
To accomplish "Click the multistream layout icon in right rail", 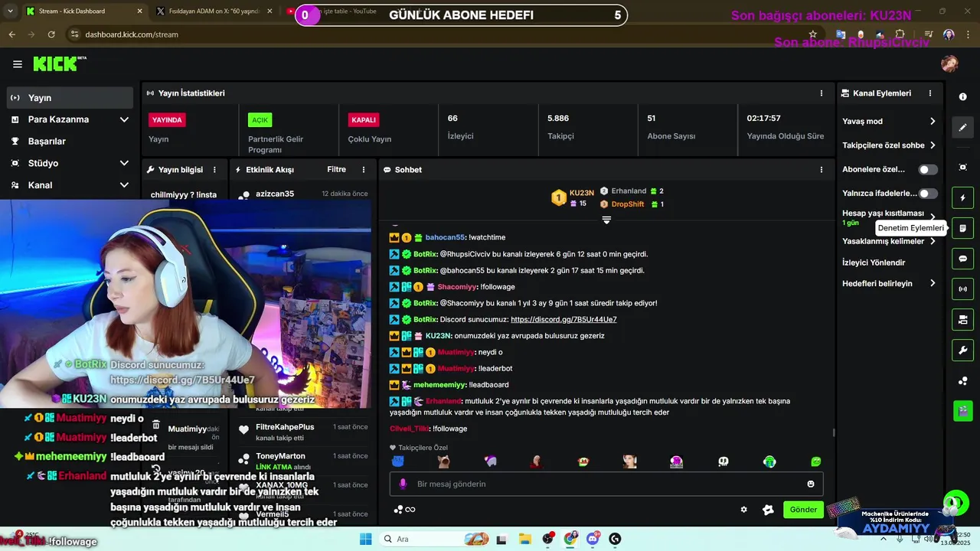I will [962, 319].
